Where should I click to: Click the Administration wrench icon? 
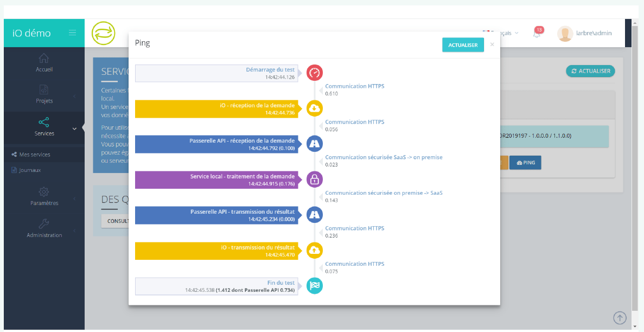(44, 224)
